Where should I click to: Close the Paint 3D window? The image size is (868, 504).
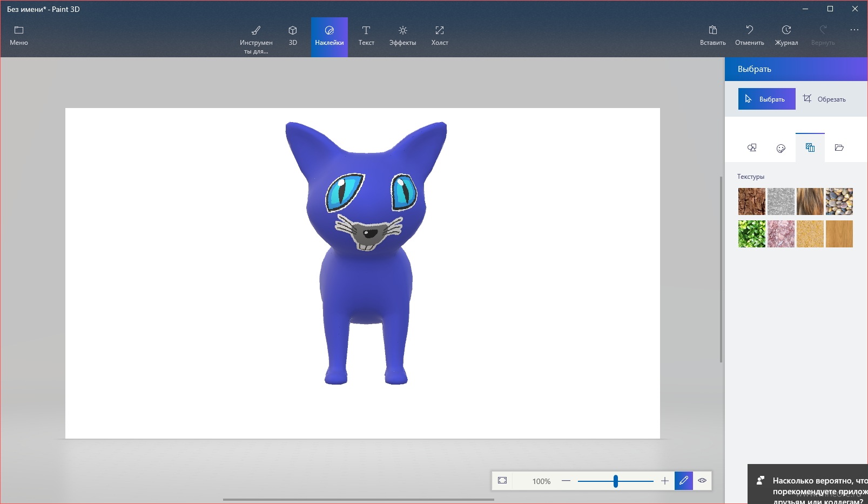point(855,9)
